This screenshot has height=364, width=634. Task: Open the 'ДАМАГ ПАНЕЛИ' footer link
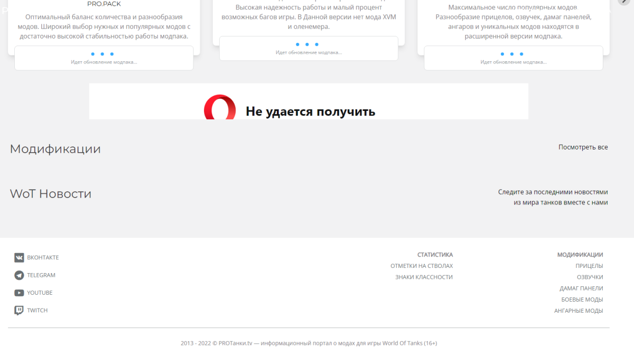pyautogui.click(x=581, y=288)
